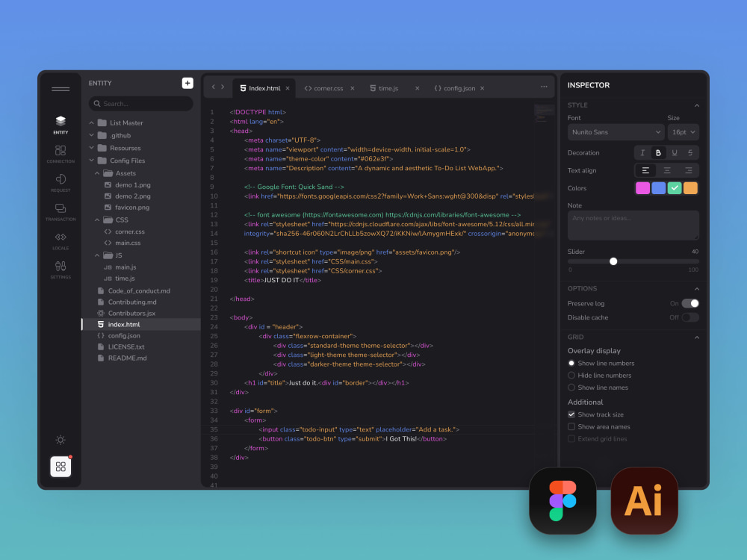This screenshot has width=747, height=560.
Task: Collapse the Assets folder
Action: coord(97,173)
